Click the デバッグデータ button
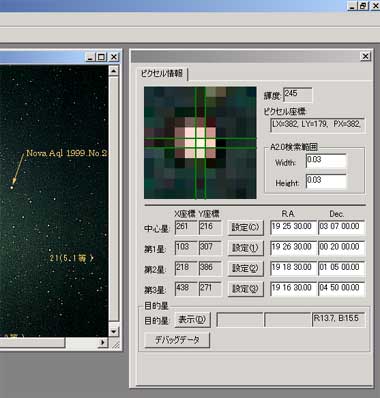This screenshot has height=398, width=380. 177,340
